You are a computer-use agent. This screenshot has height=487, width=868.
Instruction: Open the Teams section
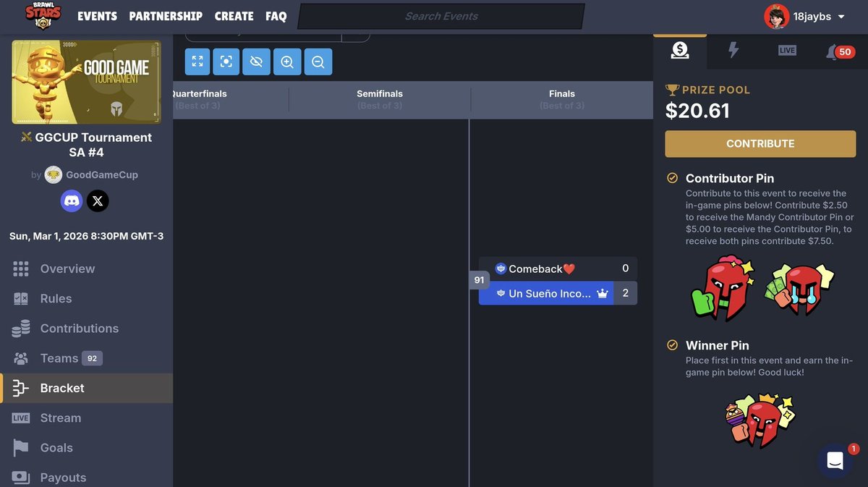(x=86, y=358)
